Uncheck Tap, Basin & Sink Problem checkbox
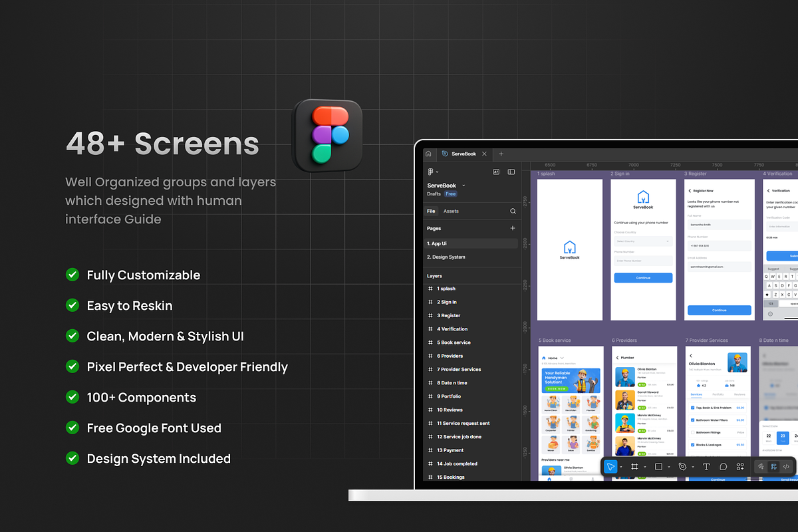Image resolution: width=798 pixels, height=532 pixels. pyautogui.click(x=692, y=408)
